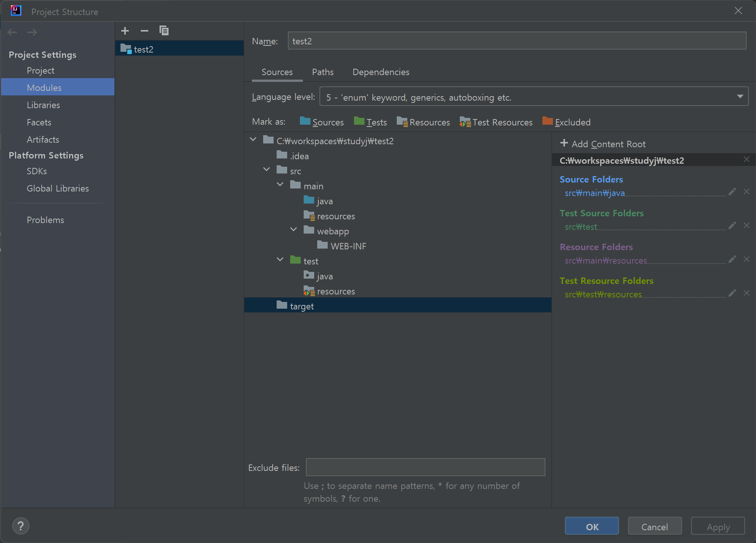Mark folder as Tests
The image size is (756, 543).
pyautogui.click(x=370, y=122)
